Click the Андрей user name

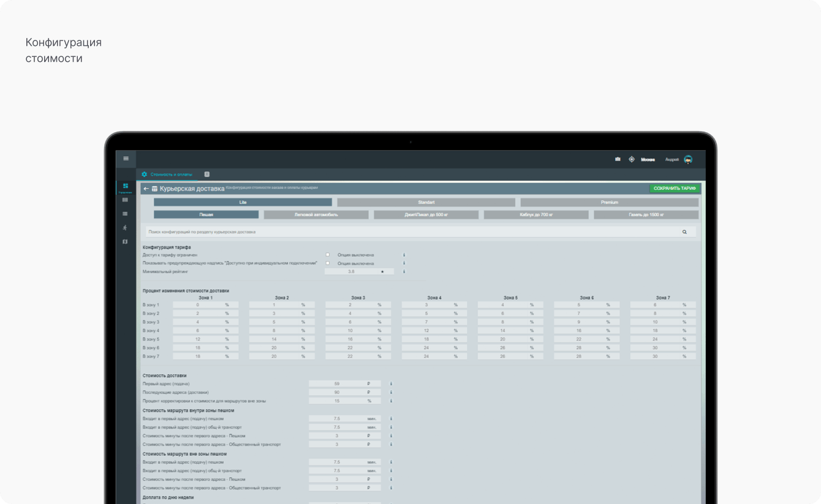(672, 159)
